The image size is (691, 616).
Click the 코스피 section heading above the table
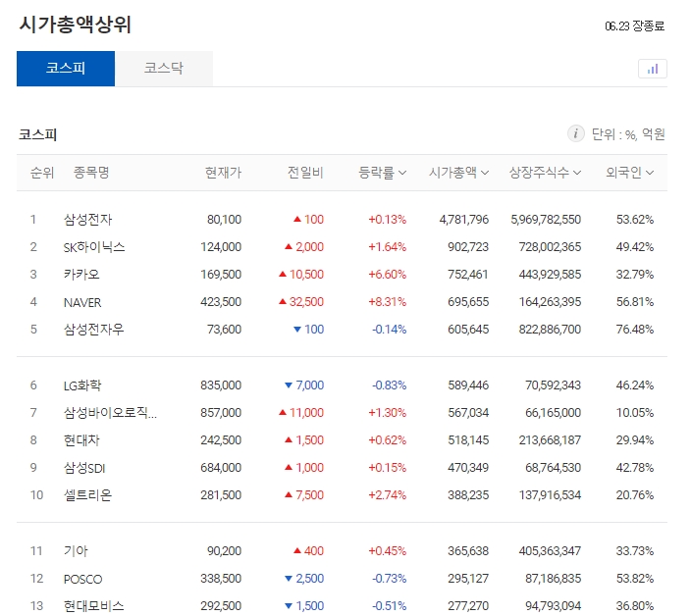38,134
